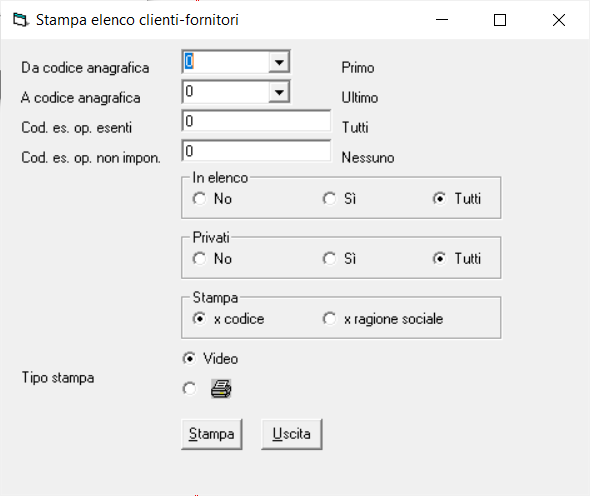Screen dimensions: 590x496
Task: Click the Cod. es. op. esenti field
Action: click(x=256, y=121)
